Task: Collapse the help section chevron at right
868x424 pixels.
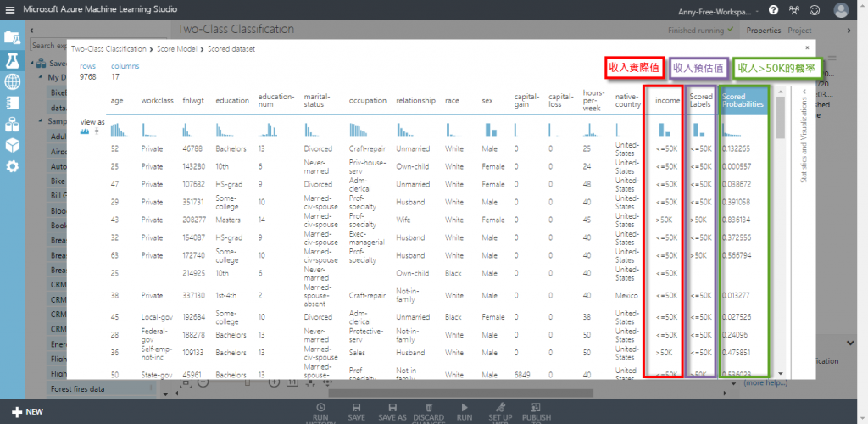Action: (850, 343)
